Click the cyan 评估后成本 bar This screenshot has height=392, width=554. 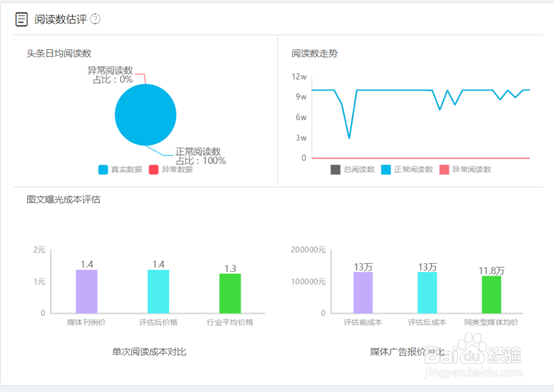click(x=428, y=293)
